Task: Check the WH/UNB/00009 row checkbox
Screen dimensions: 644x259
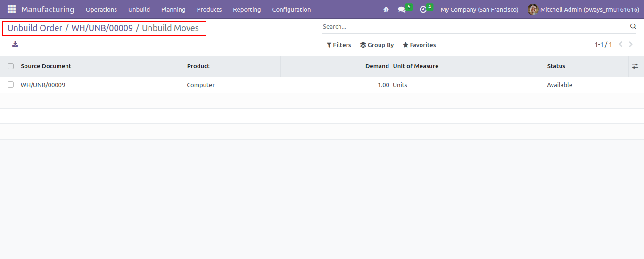Action: point(10,85)
